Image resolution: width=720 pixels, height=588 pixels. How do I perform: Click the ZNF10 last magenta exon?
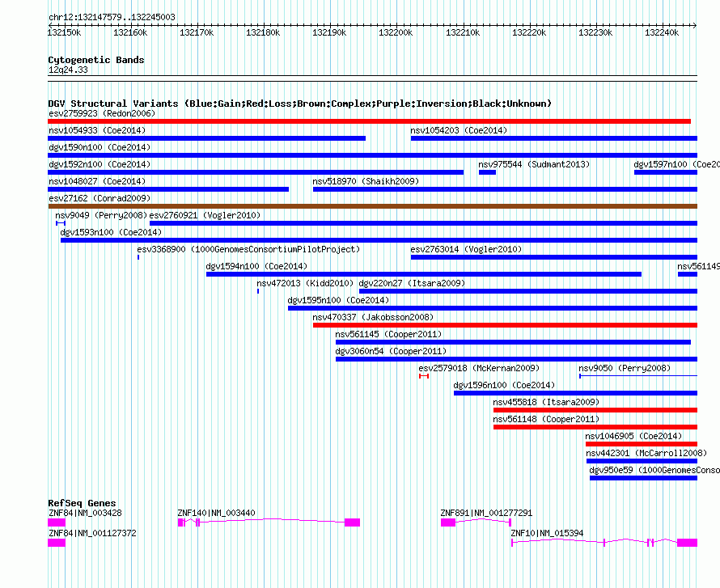tap(688, 543)
